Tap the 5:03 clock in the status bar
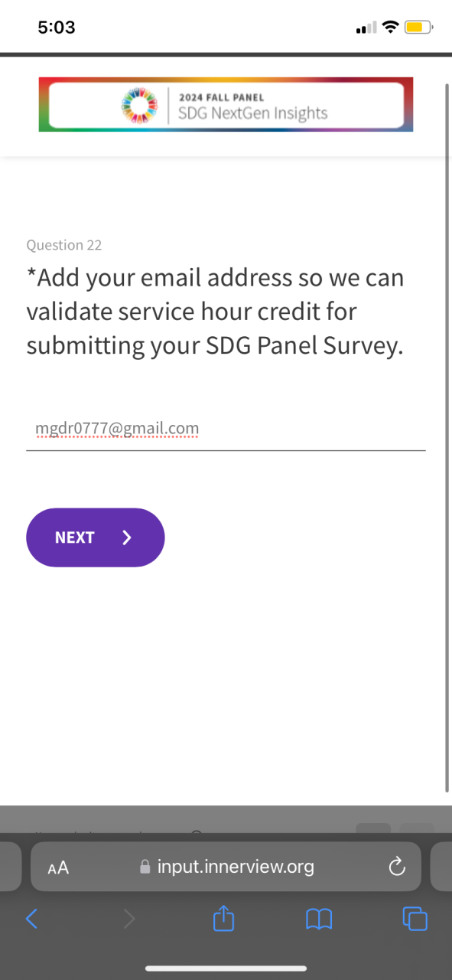Screen dimensions: 452x980 tap(57, 28)
